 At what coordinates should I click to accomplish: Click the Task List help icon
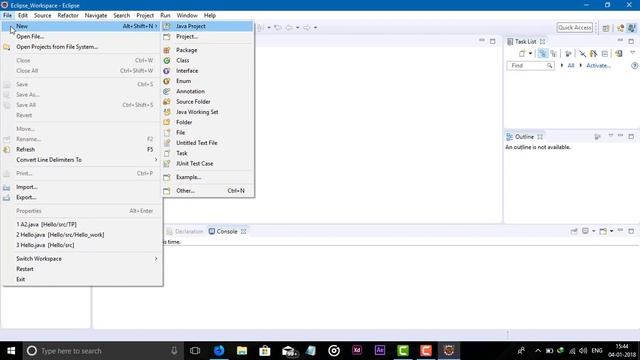pos(634,66)
